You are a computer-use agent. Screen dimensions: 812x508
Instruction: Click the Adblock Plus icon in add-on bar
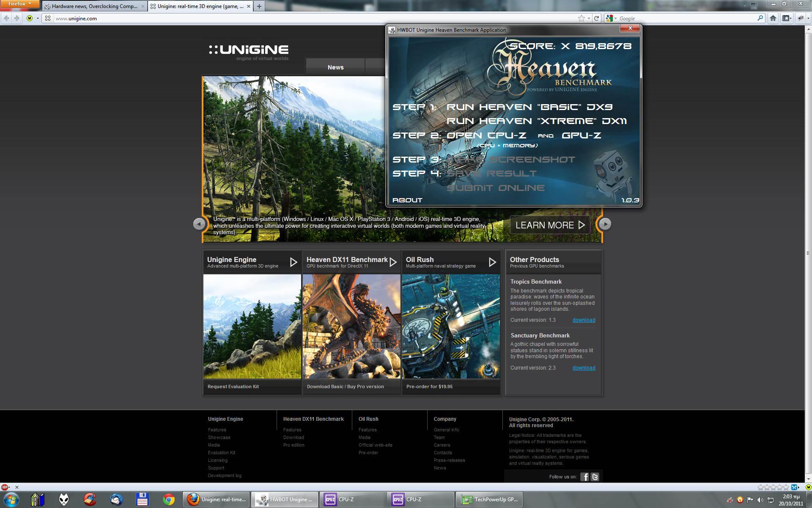[5, 487]
